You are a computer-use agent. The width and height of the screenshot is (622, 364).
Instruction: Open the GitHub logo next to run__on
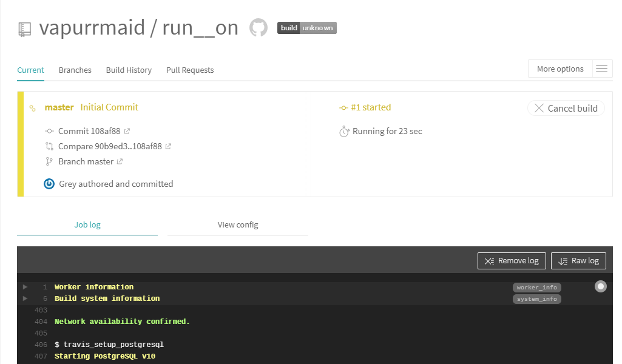point(258,27)
